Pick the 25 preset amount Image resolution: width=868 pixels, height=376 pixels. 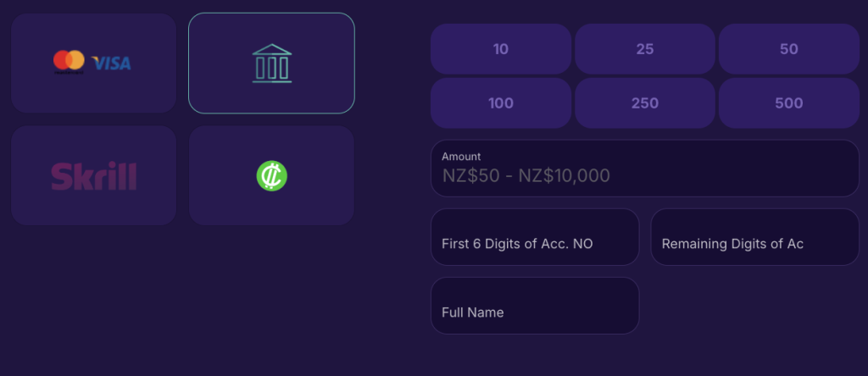[x=645, y=49]
